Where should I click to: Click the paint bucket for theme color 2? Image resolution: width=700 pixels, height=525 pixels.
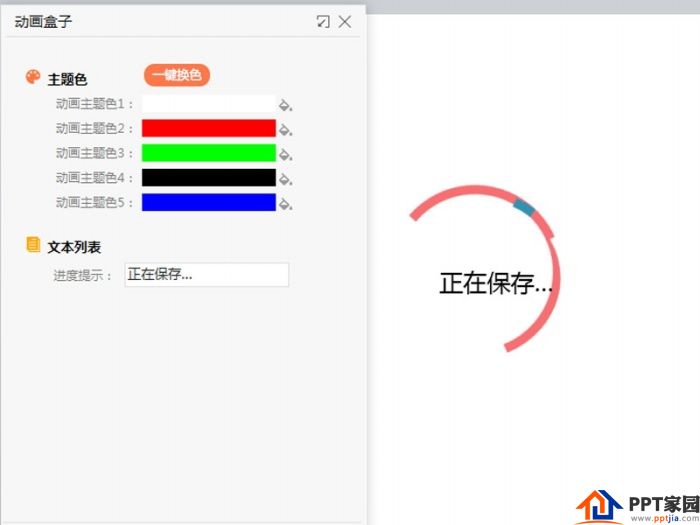tap(285, 130)
